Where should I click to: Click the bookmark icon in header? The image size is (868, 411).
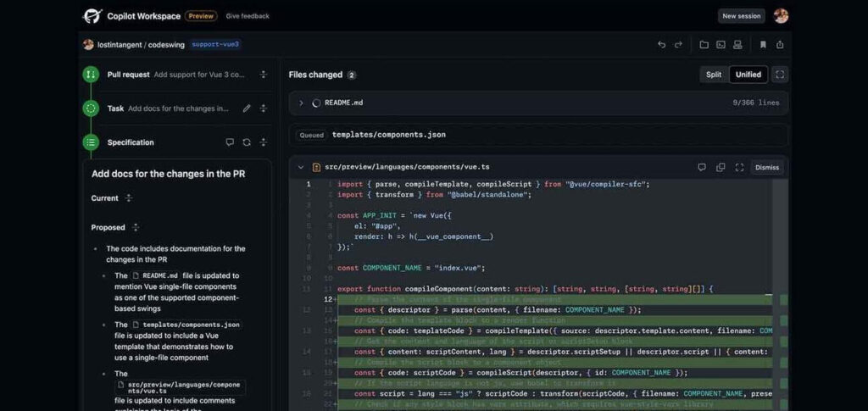click(763, 45)
